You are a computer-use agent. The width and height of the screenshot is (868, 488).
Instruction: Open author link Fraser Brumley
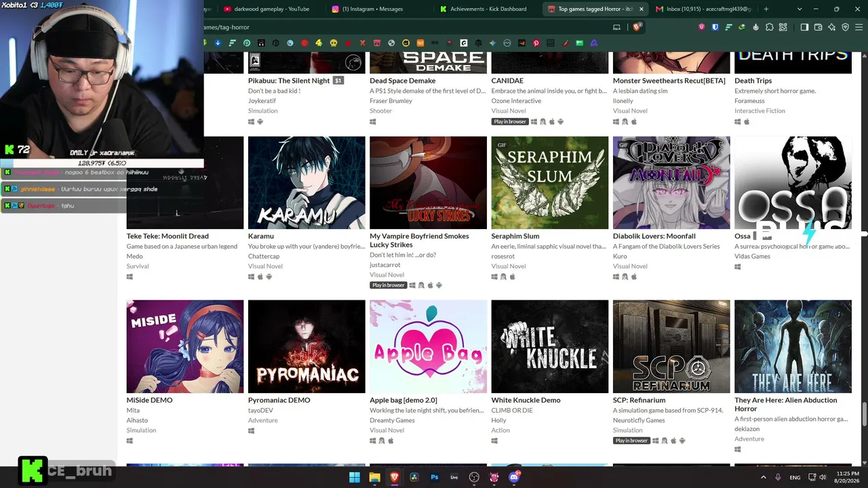(x=391, y=101)
